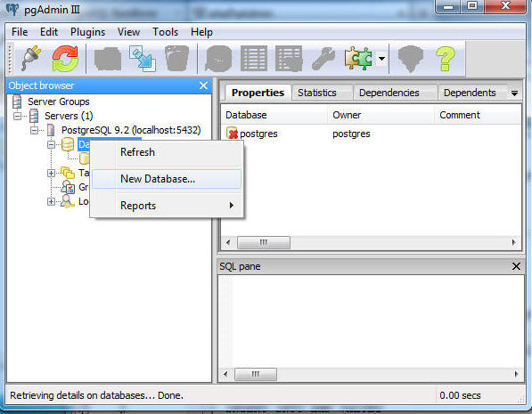This screenshot has width=532, height=414.
Task: Close the SQL pane
Action: tap(516, 266)
